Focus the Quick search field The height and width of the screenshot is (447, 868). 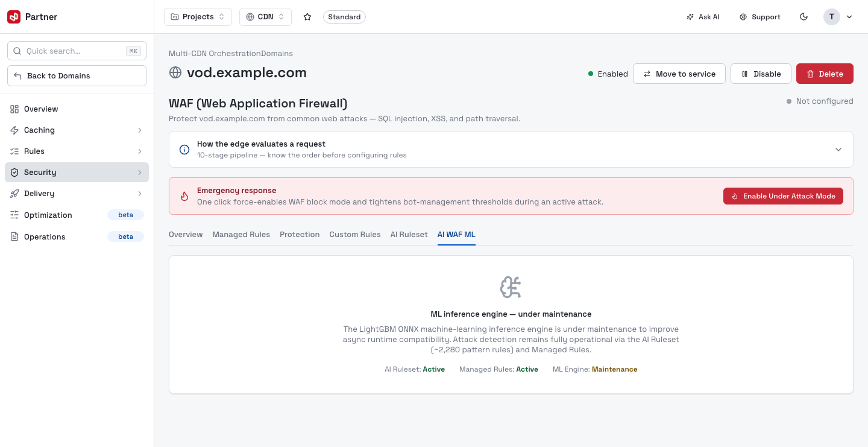77,51
